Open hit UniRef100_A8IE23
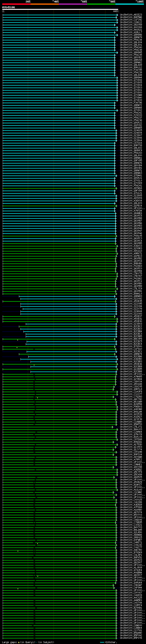The height and width of the screenshot is (644, 146). click(131, 15)
